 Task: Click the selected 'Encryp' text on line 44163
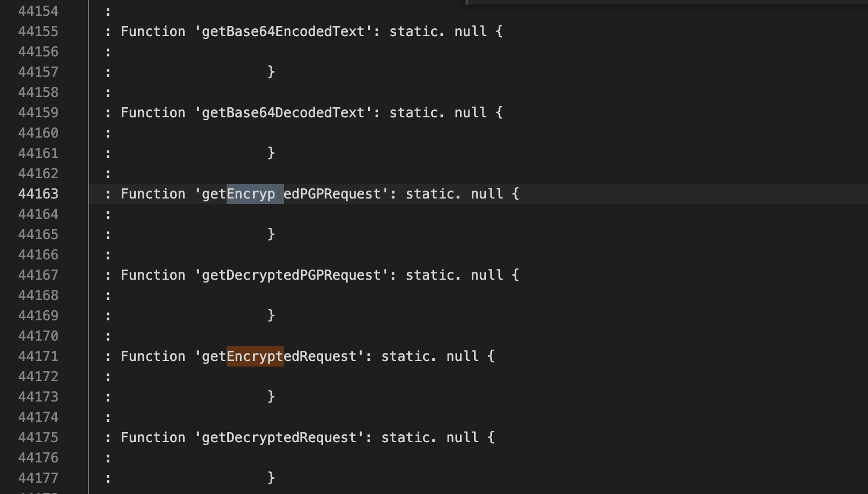coord(251,194)
